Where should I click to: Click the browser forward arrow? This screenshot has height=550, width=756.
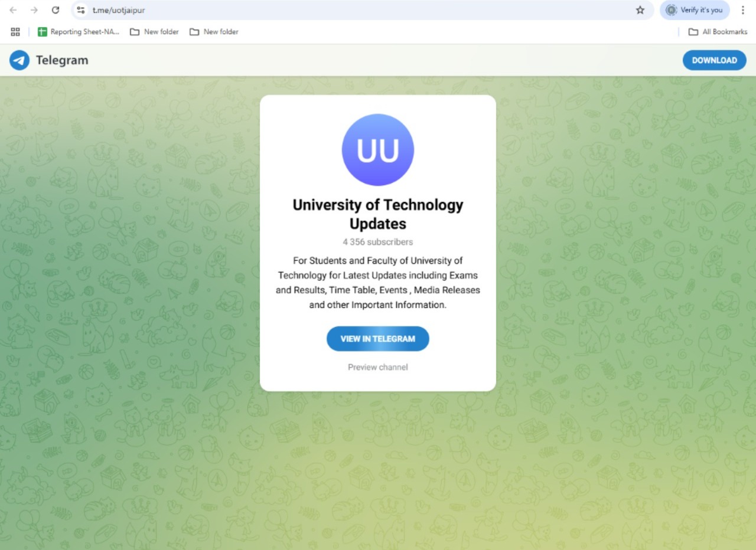(x=34, y=10)
